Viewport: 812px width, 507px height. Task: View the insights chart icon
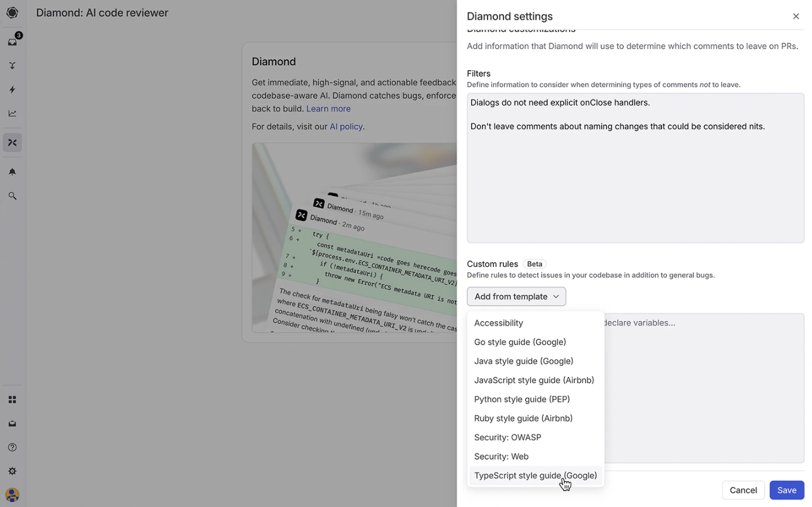[x=12, y=113]
